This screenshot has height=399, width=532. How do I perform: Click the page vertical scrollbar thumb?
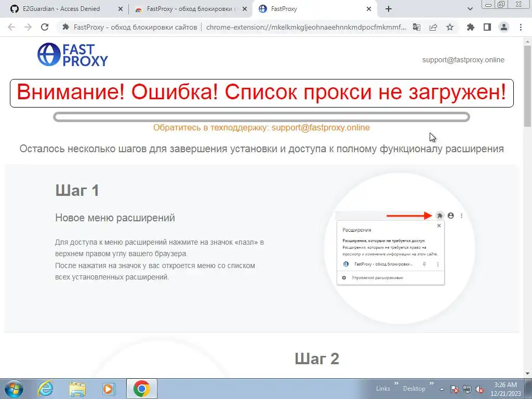(528, 86)
